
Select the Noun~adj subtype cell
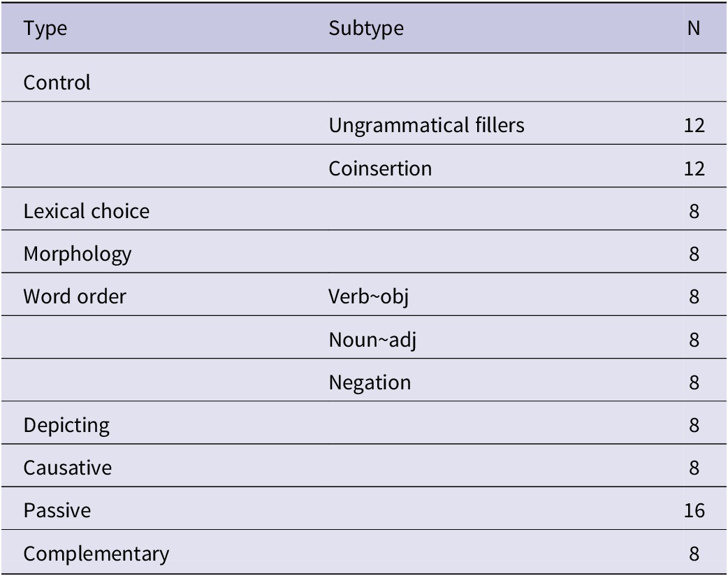pos(372,340)
